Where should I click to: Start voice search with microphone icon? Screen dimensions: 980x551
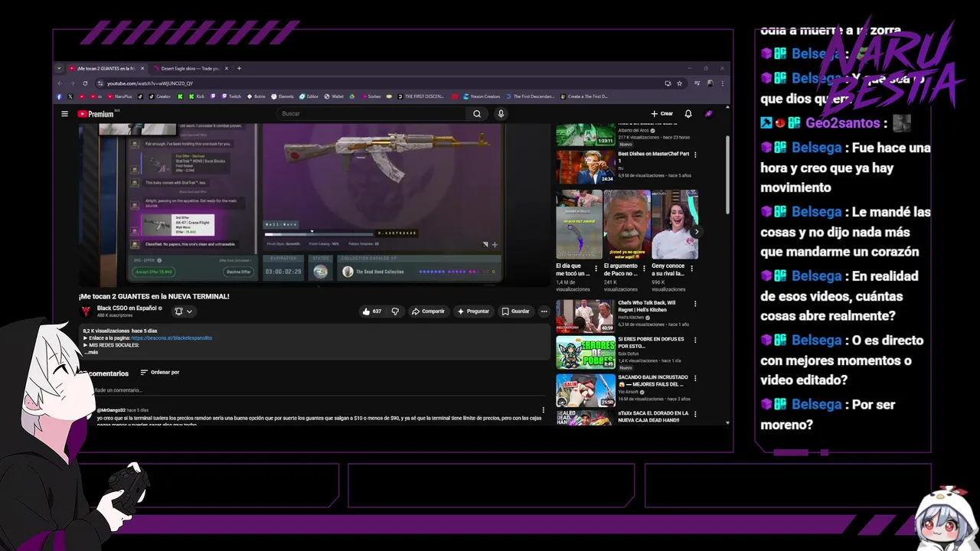click(x=501, y=114)
